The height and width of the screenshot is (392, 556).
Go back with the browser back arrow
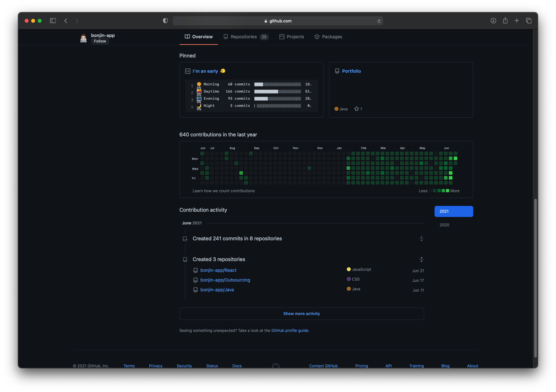[x=66, y=21]
